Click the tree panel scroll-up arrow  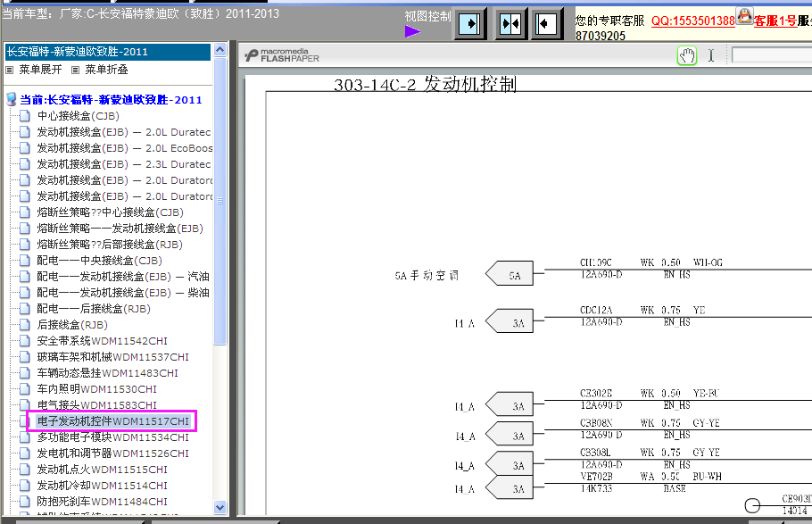click(x=220, y=50)
